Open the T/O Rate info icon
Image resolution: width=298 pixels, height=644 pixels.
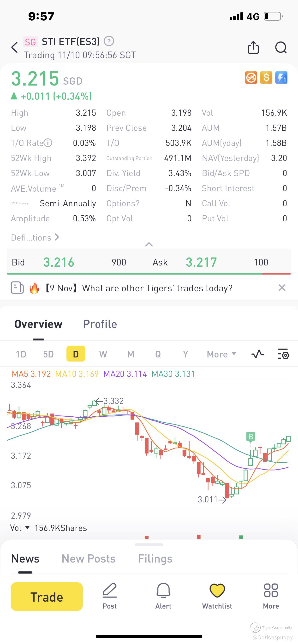[x=48, y=143]
